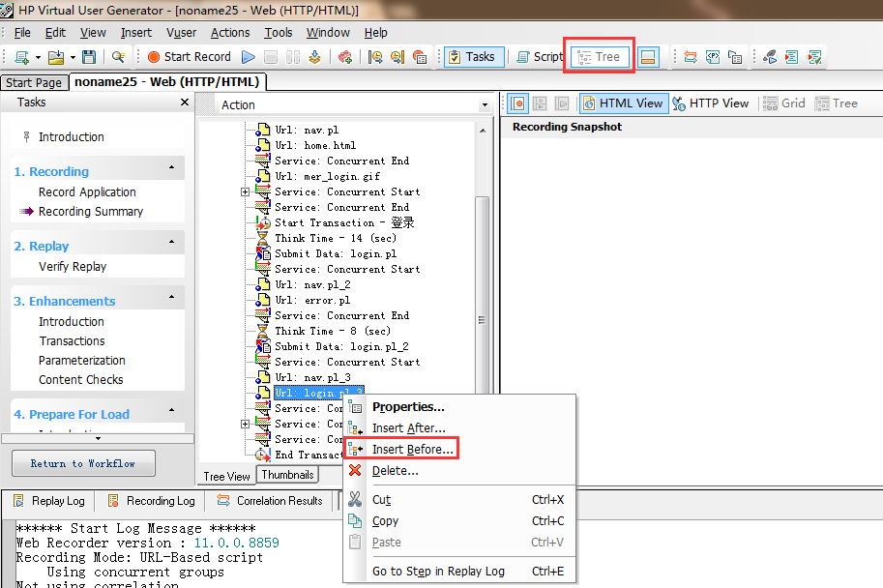883x588 pixels.
Task: Open the New Script dropdown arrow
Action: pyautogui.click(x=38, y=57)
